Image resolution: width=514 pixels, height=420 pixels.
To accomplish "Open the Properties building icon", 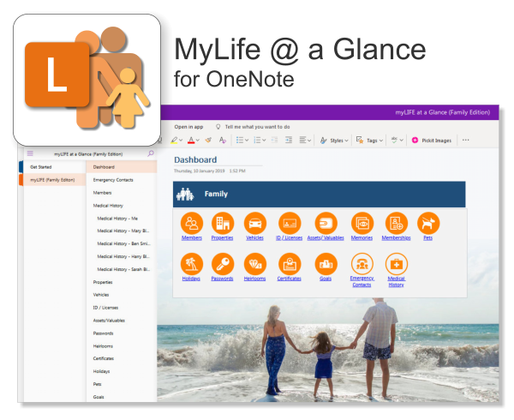I will click(223, 223).
